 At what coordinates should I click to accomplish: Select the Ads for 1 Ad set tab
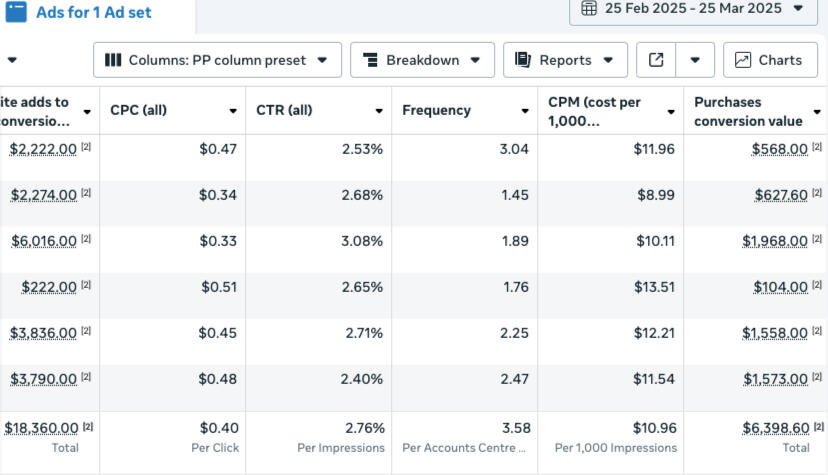[x=93, y=12]
